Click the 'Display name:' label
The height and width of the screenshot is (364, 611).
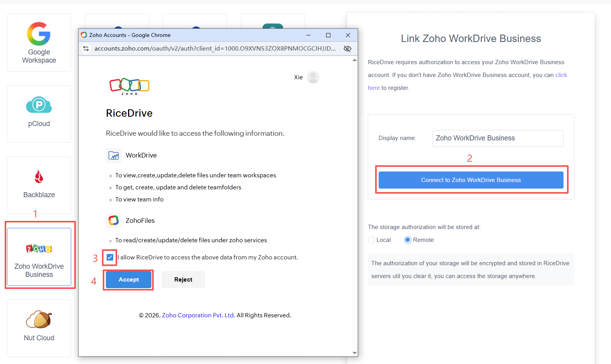tap(397, 138)
